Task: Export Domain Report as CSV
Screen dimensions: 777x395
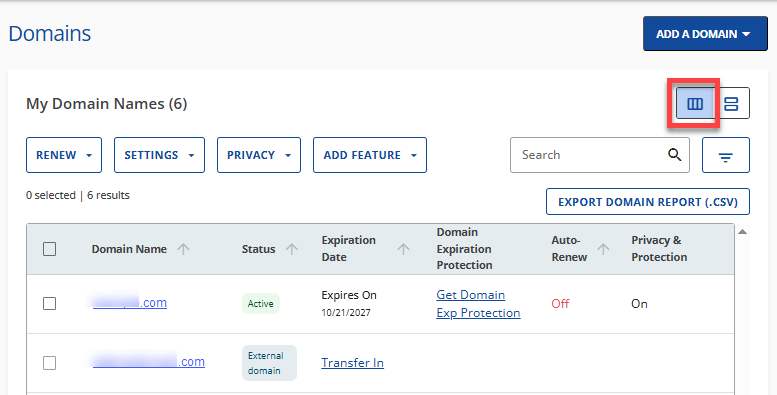Action: click(648, 202)
